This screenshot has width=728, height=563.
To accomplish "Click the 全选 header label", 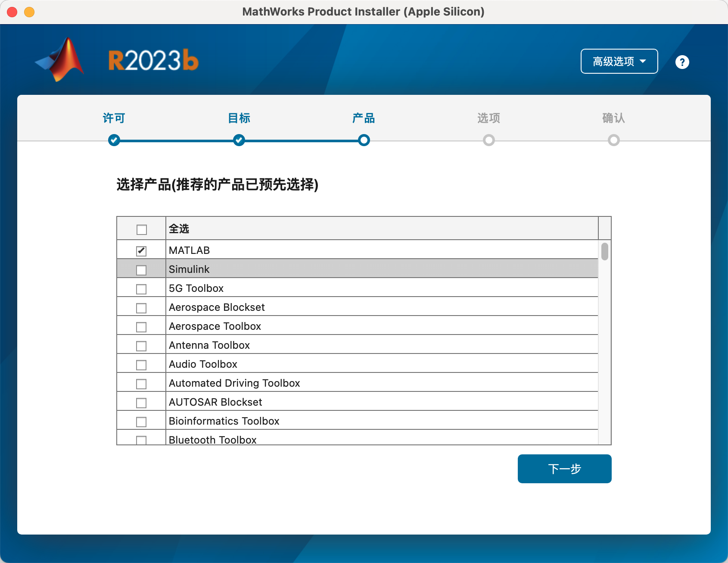I will point(179,228).
